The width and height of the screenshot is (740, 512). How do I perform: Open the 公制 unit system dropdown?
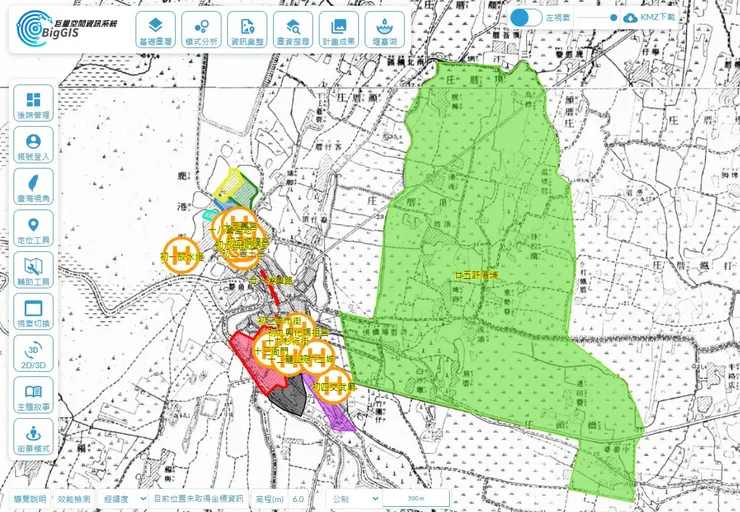(354, 499)
